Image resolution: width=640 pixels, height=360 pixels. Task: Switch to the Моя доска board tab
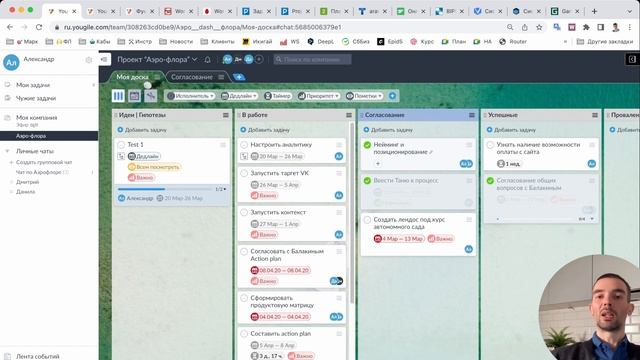(132, 77)
